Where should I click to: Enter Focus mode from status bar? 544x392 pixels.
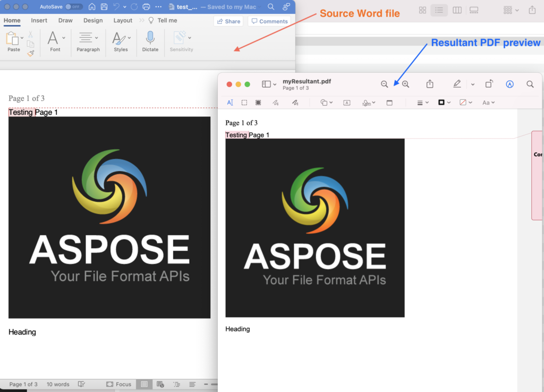click(118, 384)
